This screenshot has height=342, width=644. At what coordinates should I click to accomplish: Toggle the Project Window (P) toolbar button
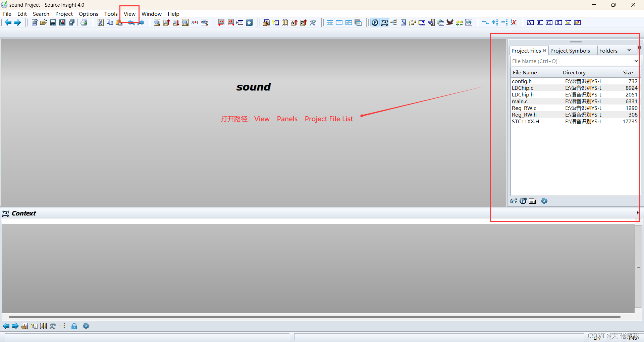pyautogui.click(x=375, y=22)
